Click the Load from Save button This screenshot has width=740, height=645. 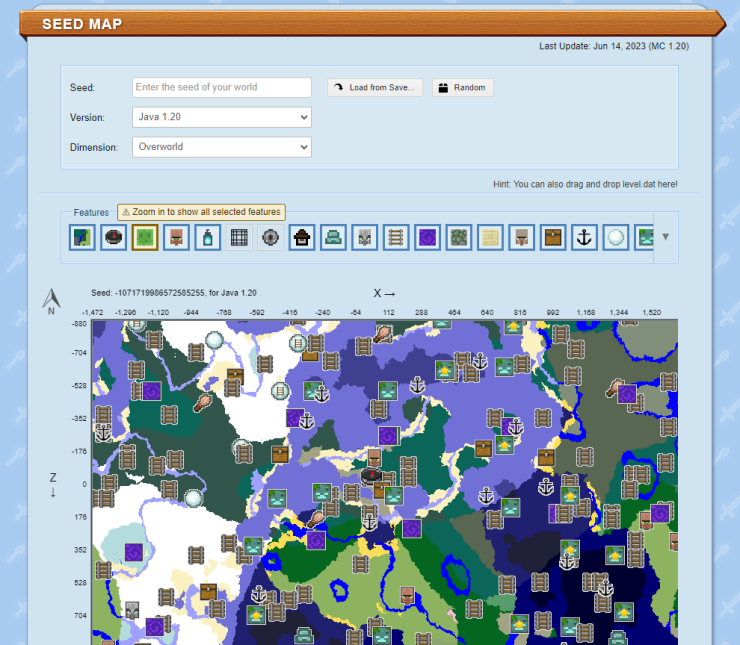375,87
